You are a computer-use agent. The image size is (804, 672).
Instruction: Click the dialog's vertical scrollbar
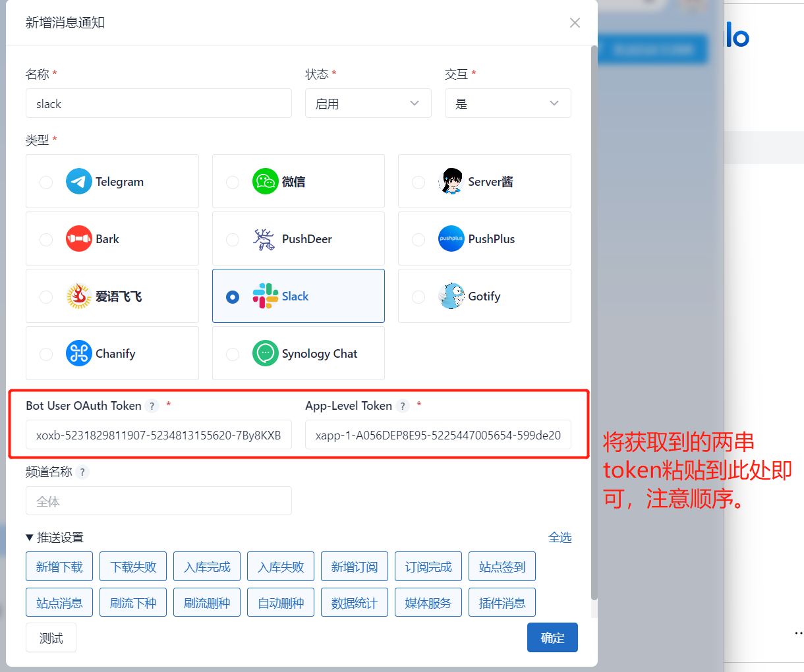point(594,323)
